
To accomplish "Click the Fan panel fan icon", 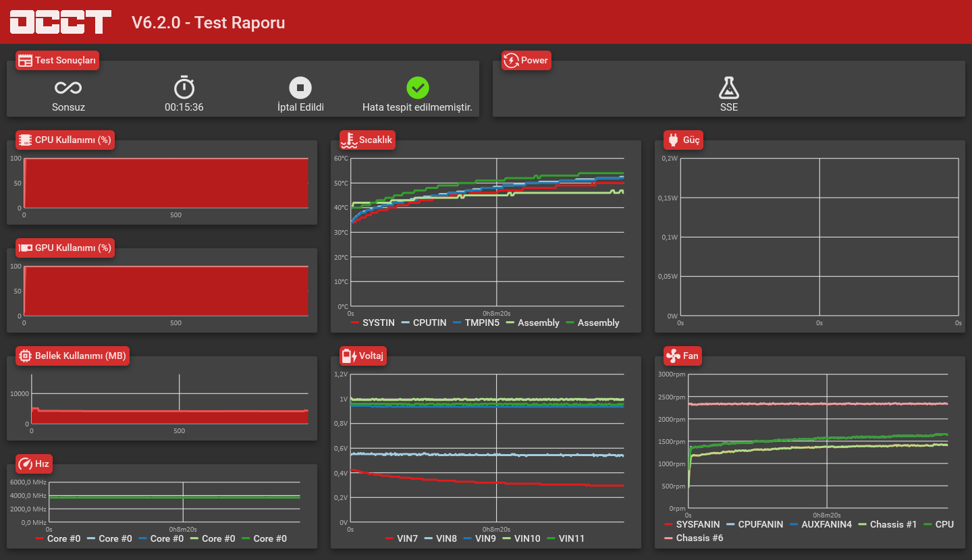I will (x=673, y=356).
